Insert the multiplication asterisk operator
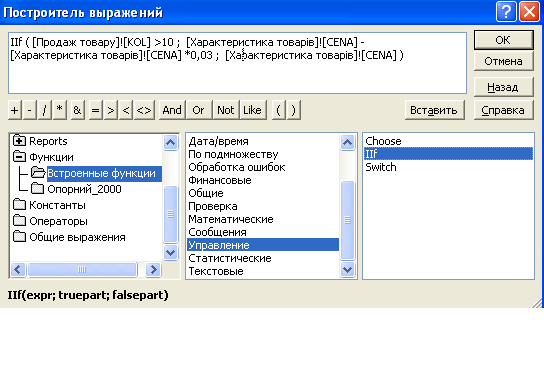544x384 pixels. [x=60, y=110]
